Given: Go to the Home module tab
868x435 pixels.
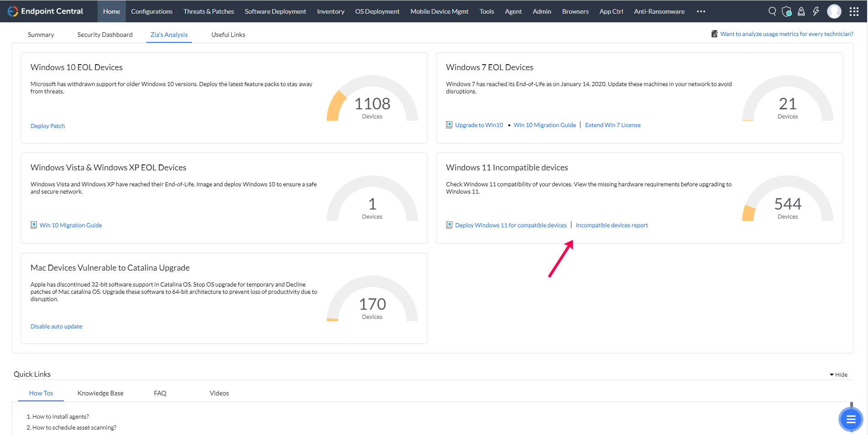Looking at the screenshot, I should 112,11.
